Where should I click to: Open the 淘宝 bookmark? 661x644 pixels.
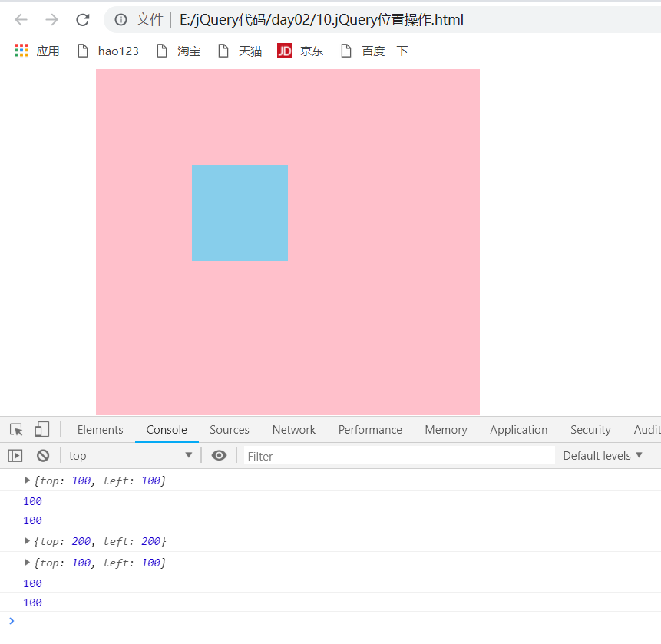(179, 51)
